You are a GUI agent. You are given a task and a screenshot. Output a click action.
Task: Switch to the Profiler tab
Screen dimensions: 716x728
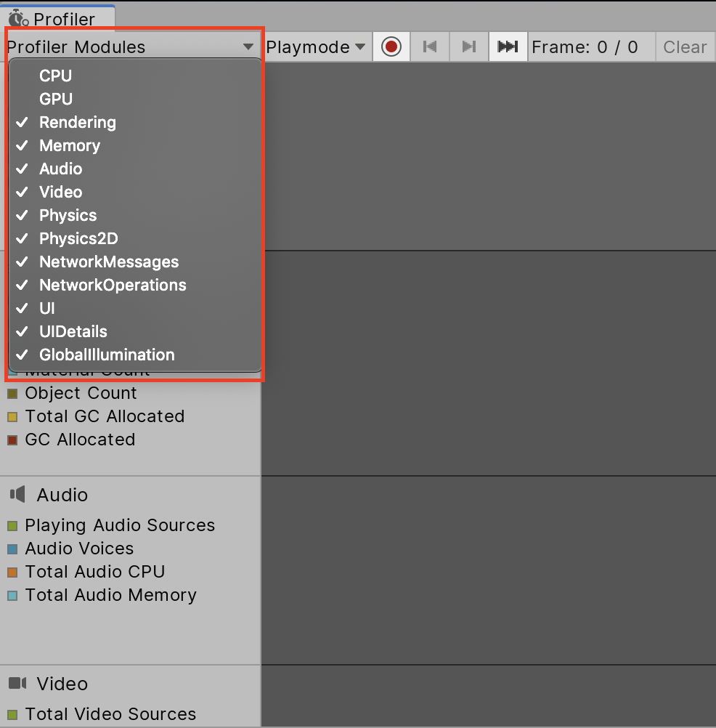coord(58,18)
